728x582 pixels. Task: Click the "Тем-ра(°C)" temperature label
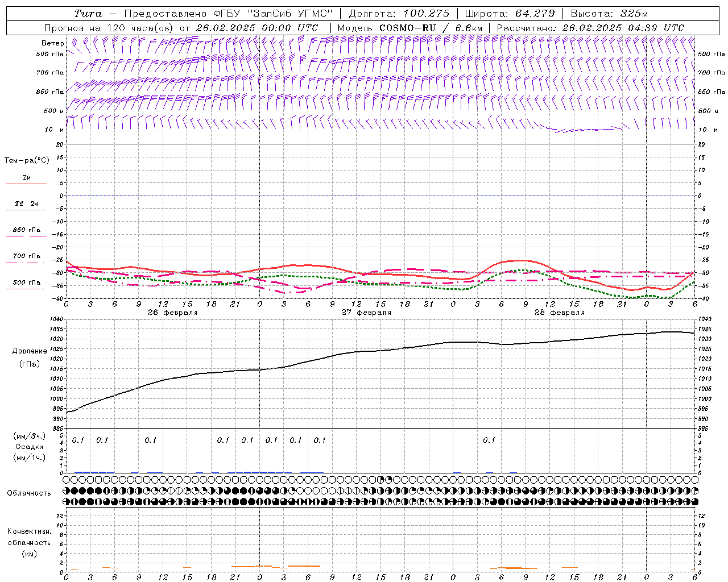[27, 161]
